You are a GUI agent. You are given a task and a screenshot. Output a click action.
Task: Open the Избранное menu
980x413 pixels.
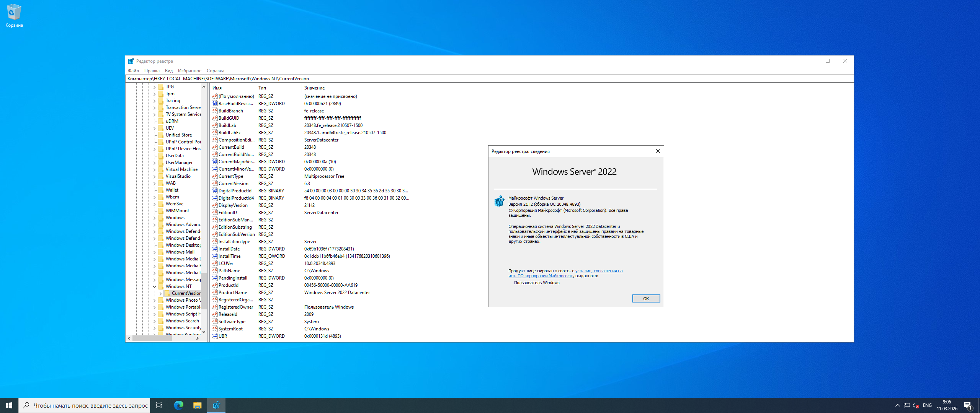189,71
